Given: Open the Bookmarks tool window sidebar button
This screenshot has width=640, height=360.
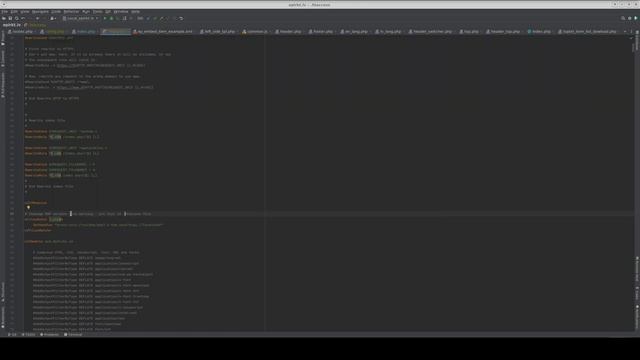Looking at the screenshot, I should (3, 317).
